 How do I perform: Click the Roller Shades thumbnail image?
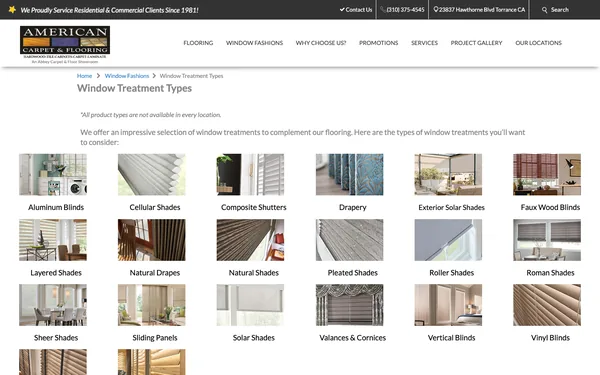tap(448, 240)
